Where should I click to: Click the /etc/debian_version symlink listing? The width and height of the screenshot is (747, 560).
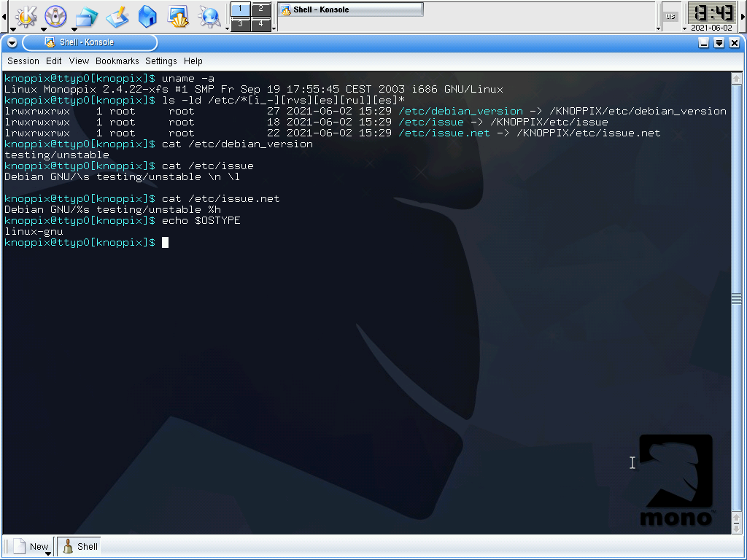point(365,112)
